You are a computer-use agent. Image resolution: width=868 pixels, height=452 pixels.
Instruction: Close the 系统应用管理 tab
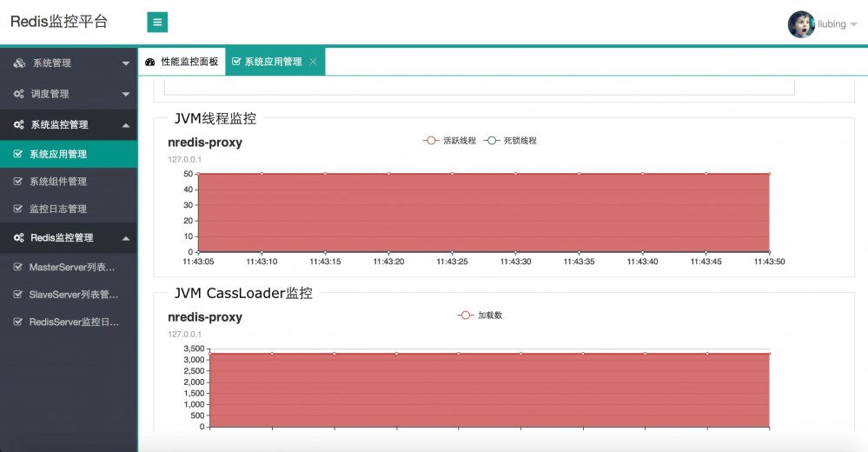click(313, 62)
